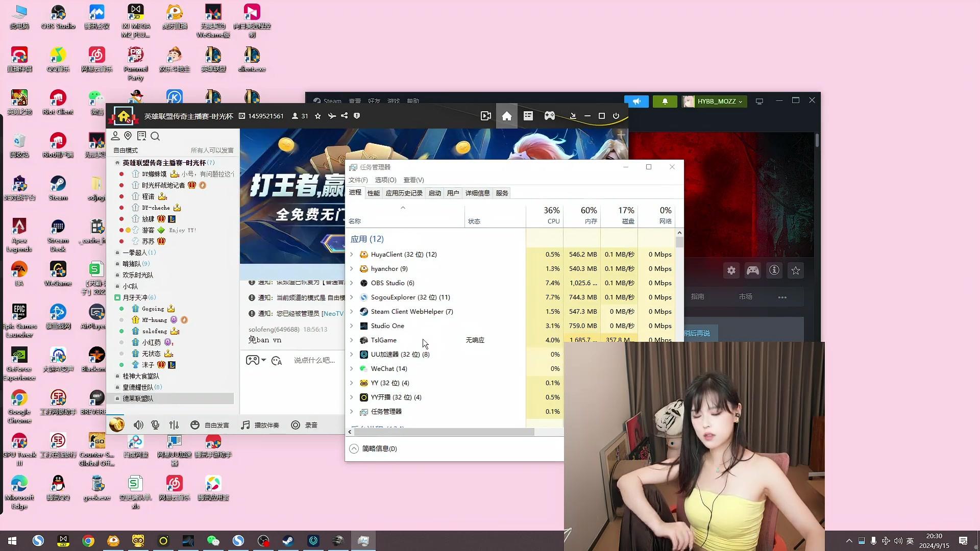Click the YY gold coin avatar icon

point(117,424)
